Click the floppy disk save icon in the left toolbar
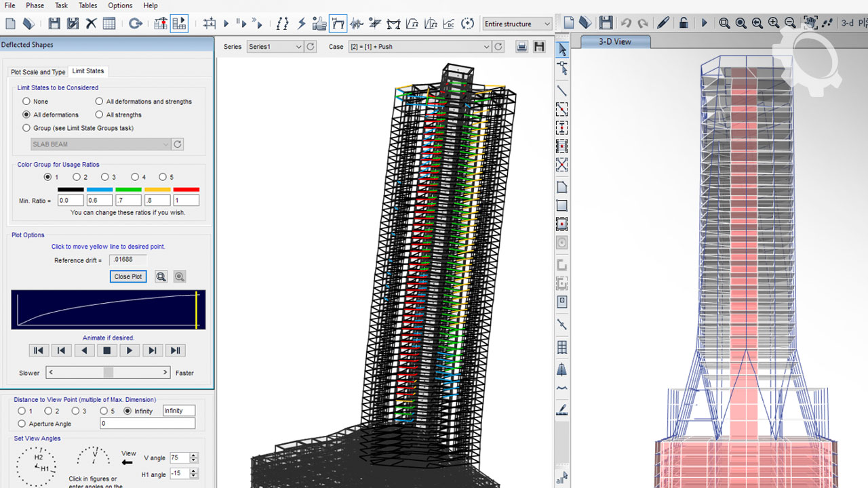The height and width of the screenshot is (488, 868). pyautogui.click(x=54, y=24)
